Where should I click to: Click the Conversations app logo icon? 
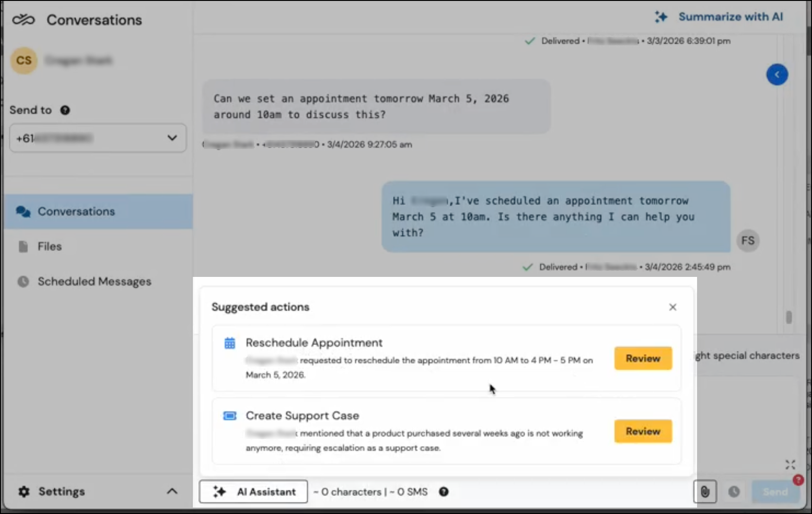click(x=23, y=20)
